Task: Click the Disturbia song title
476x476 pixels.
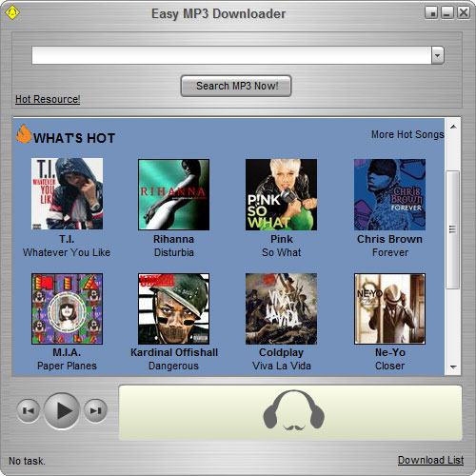Action: (x=174, y=252)
